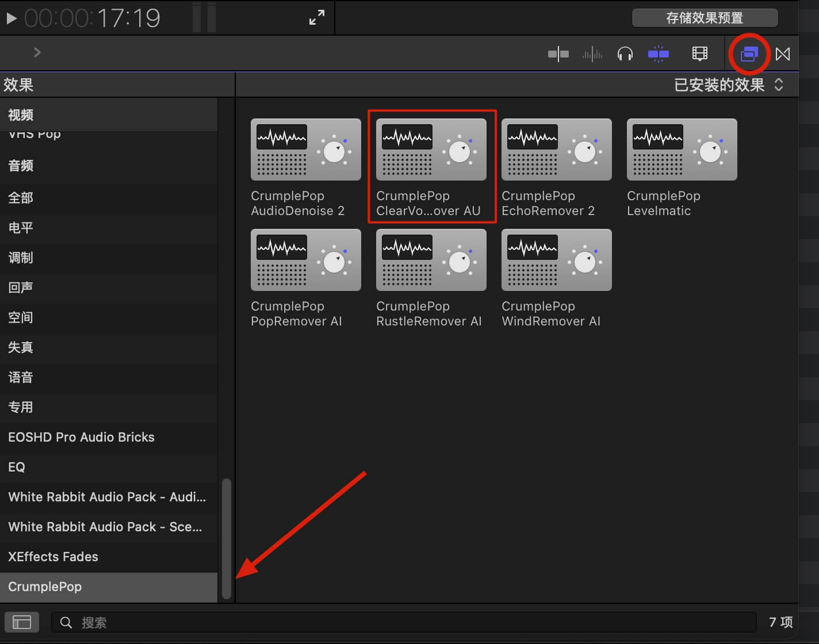Select the 失真 category
Viewport: 819px width, 644px height.
tap(109, 347)
